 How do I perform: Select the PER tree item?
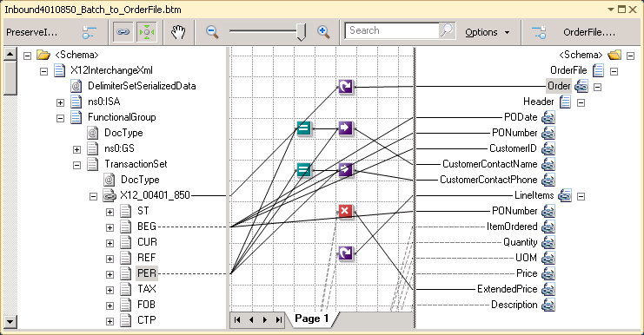pyautogui.click(x=147, y=273)
